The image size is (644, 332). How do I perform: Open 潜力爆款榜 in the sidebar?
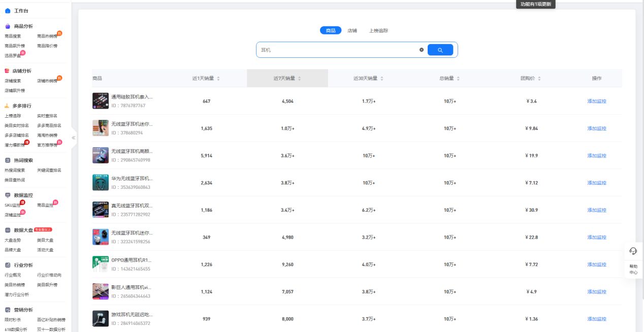[x=15, y=145]
